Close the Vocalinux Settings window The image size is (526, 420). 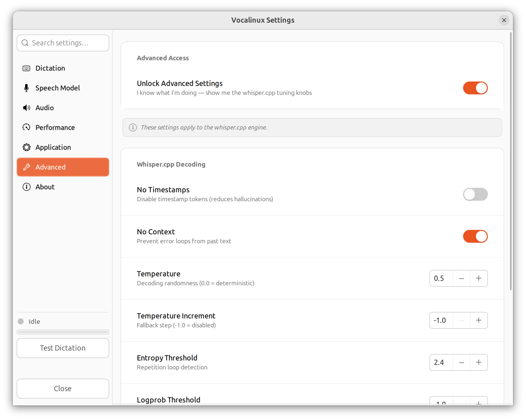pyautogui.click(x=504, y=20)
